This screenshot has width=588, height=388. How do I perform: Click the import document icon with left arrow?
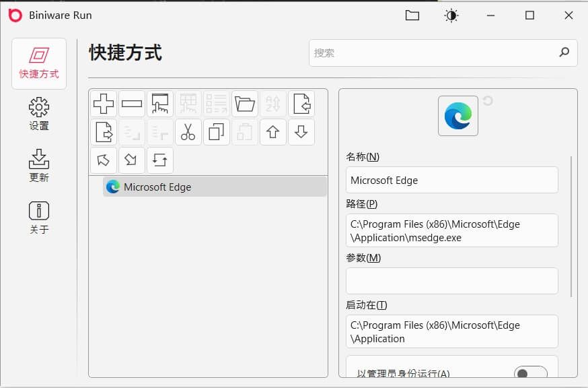click(301, 104)
